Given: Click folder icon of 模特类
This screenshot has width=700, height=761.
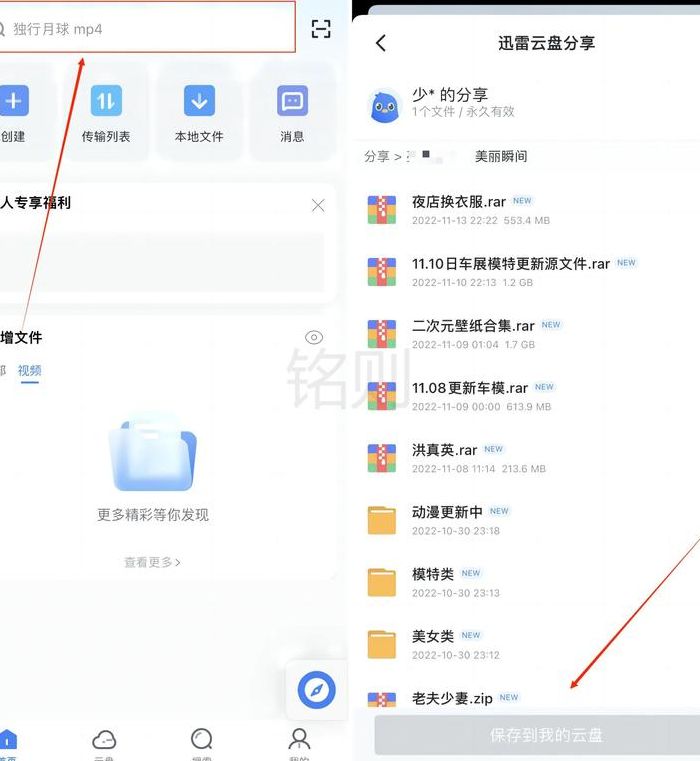Looking at the screenshot, I should [382, 582].
